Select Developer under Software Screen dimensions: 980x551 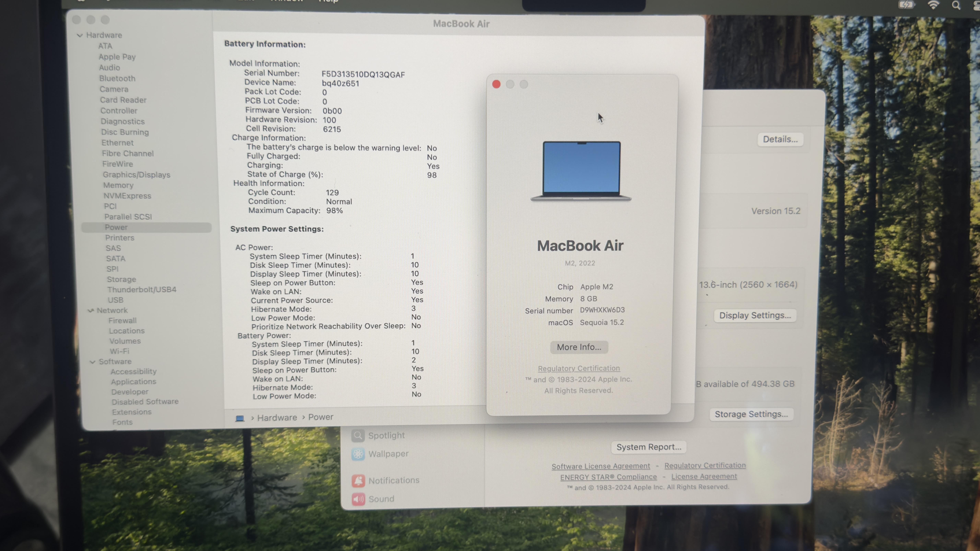[130, 392]
